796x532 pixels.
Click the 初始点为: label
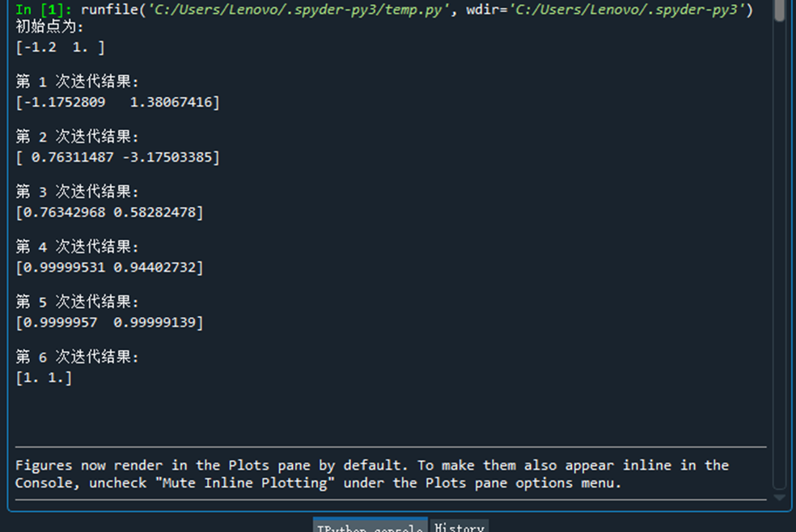pos(49,27)
